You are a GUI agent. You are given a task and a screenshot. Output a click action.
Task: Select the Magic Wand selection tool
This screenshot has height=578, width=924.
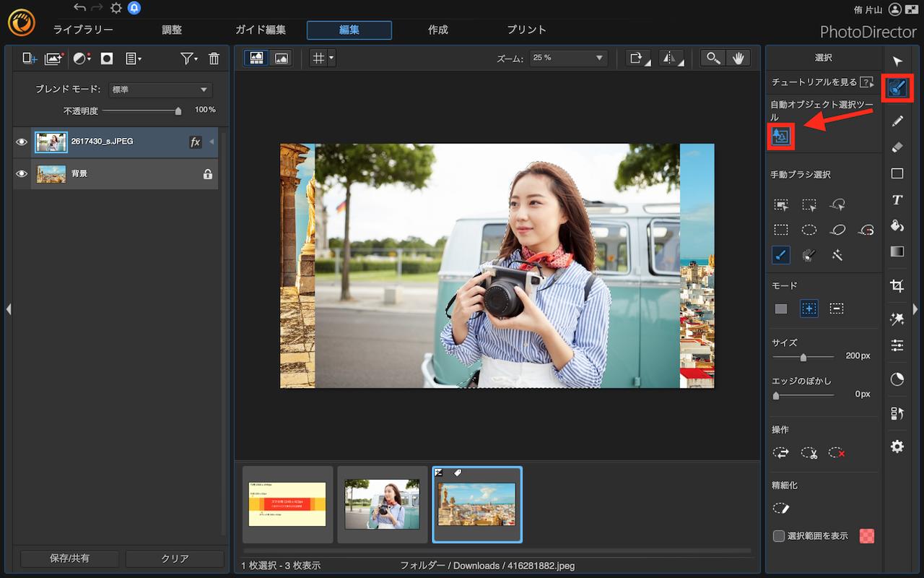pyautogui.click(x=837, y=255)
